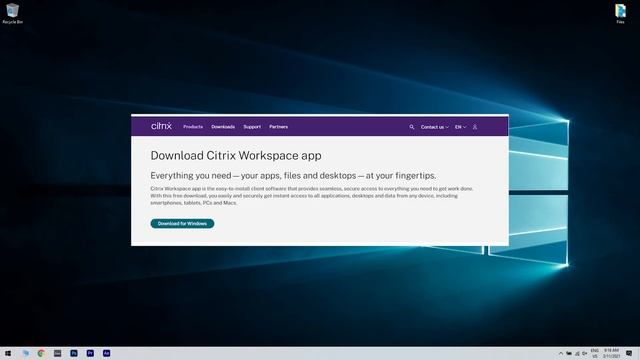This screenshot has width=640, height=360.
Task: Open the Windows Start menu
Action: pyautogui.click(x=8, y=353)
